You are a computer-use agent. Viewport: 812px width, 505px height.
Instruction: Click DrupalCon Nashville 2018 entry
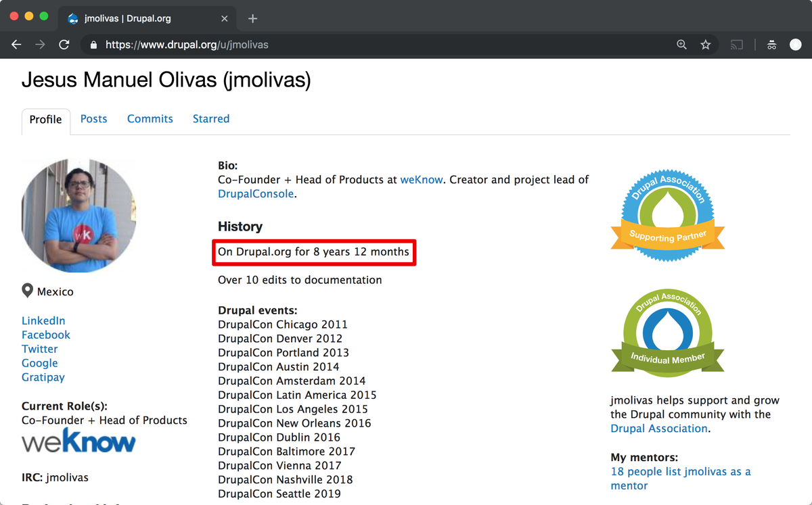point(286,480)
